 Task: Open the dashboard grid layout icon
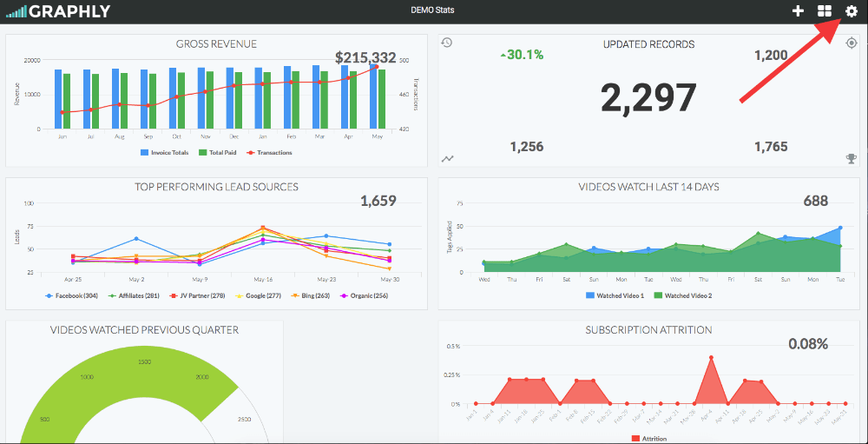coord(825,11)
